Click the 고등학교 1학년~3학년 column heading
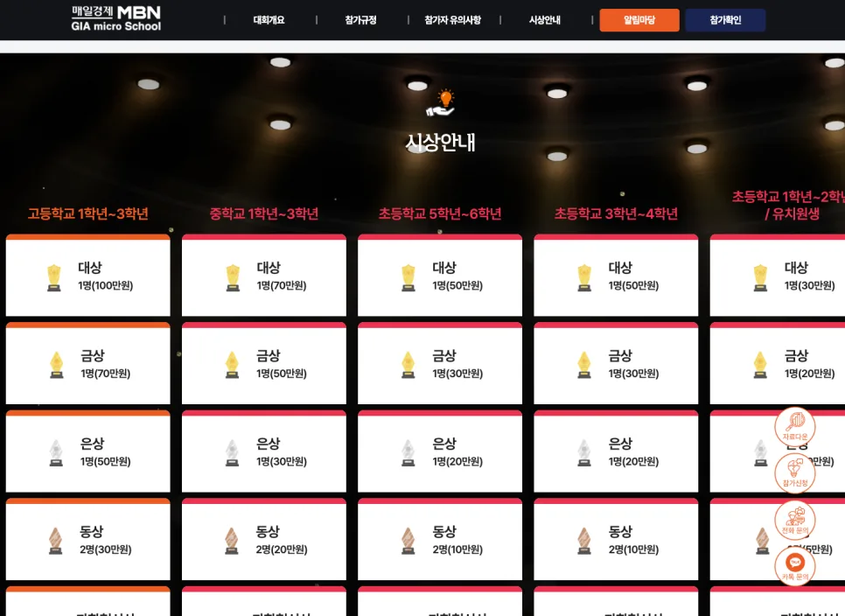 87,214
